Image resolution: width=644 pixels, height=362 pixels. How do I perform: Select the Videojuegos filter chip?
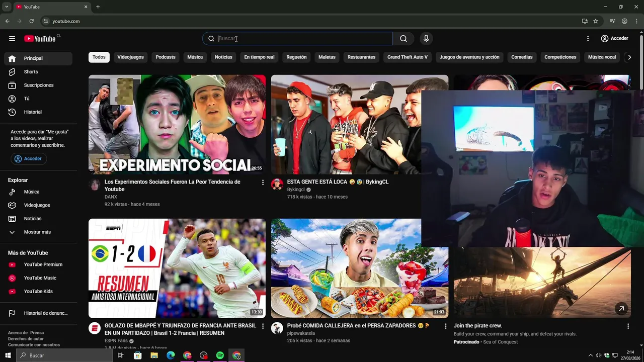[131, 57]
